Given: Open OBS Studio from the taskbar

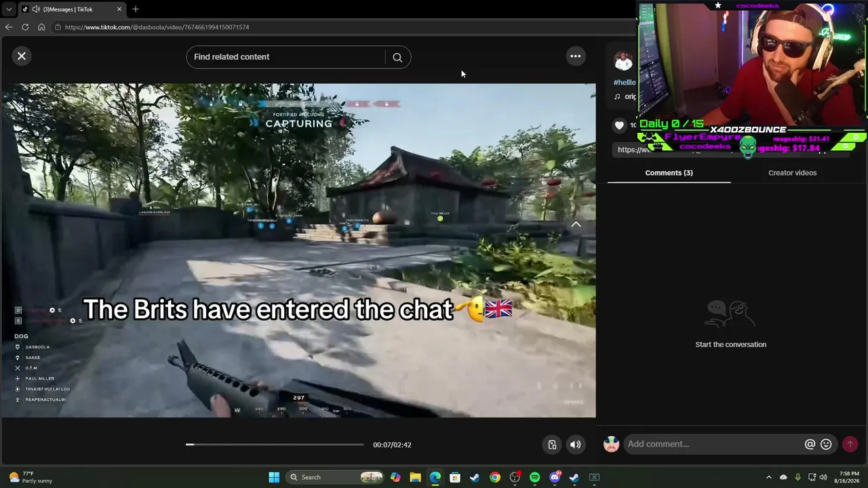Looking at the screenshot, I should click(x=515, y=477).
